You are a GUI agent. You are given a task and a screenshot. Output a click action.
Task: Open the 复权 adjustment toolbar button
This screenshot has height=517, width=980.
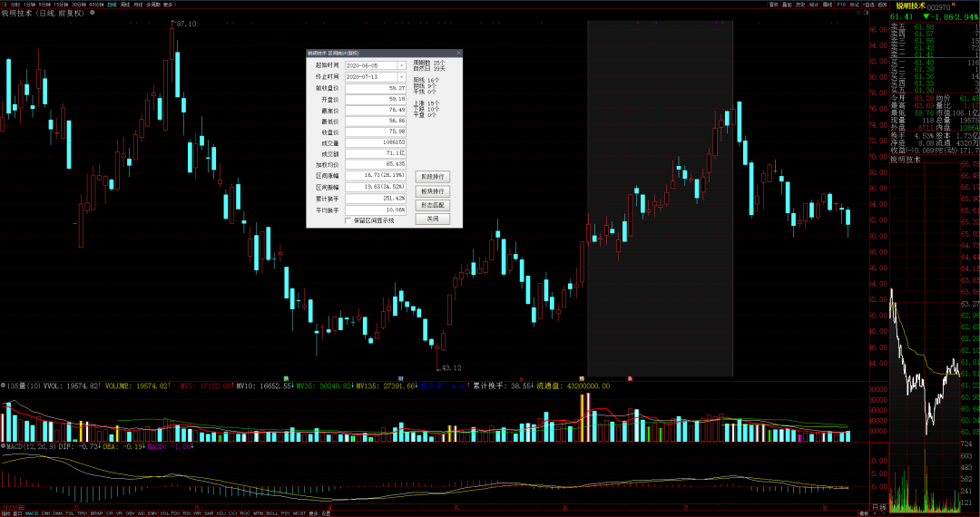(774, 5)
